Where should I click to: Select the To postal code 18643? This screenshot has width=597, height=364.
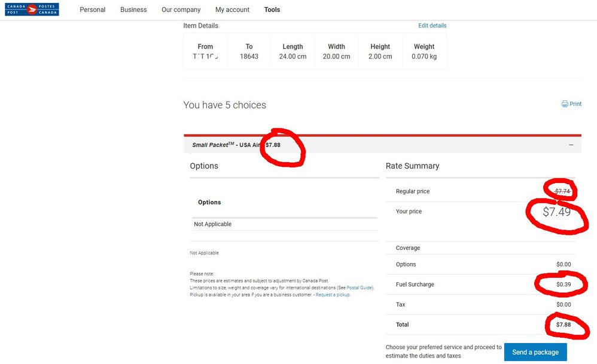[x=249, y=56]
